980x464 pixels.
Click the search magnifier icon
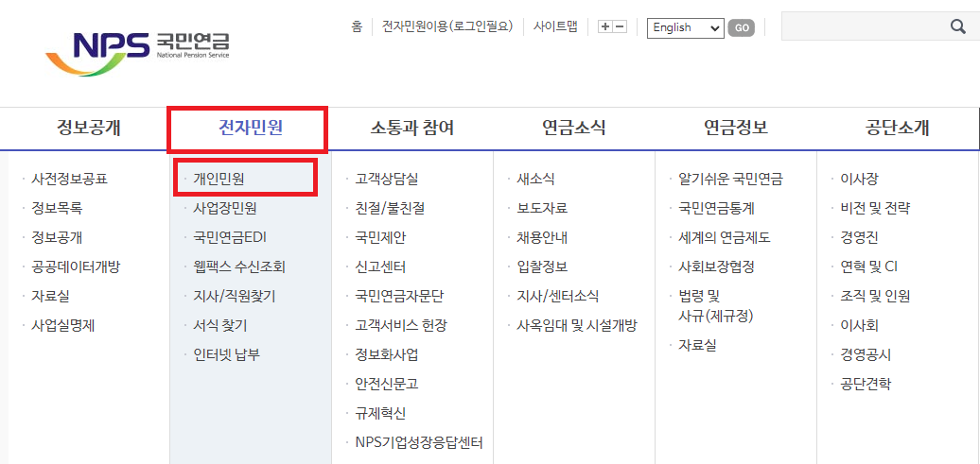[957, 26]
